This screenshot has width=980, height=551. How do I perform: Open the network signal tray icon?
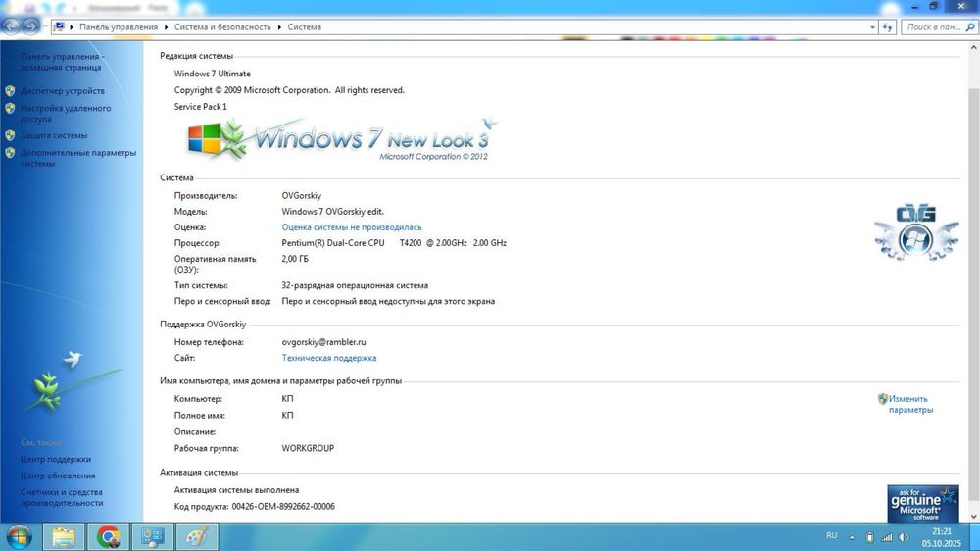pos(886,537)
